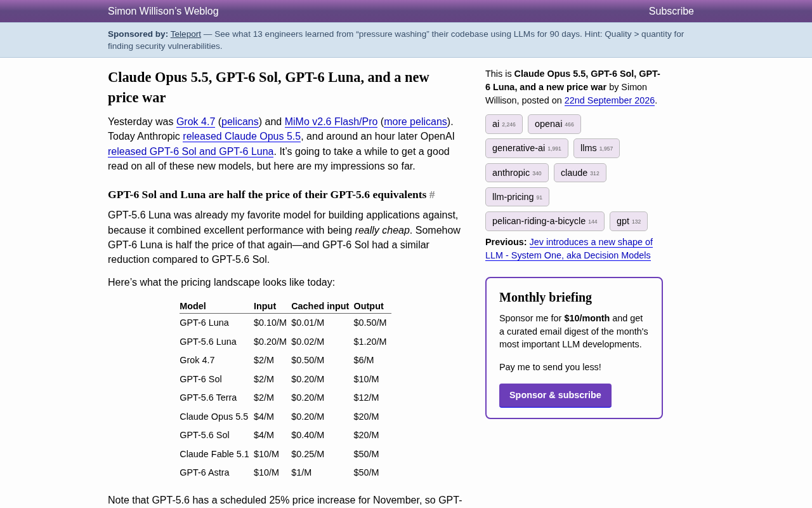Open previous post about Jev Decision Models
Screen dimensions: 812x508
569,248
